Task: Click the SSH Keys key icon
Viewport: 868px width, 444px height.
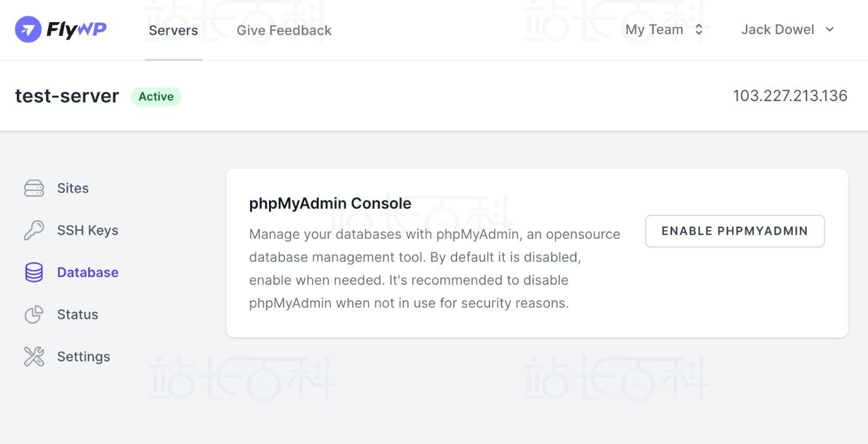Action: (34, 230)
